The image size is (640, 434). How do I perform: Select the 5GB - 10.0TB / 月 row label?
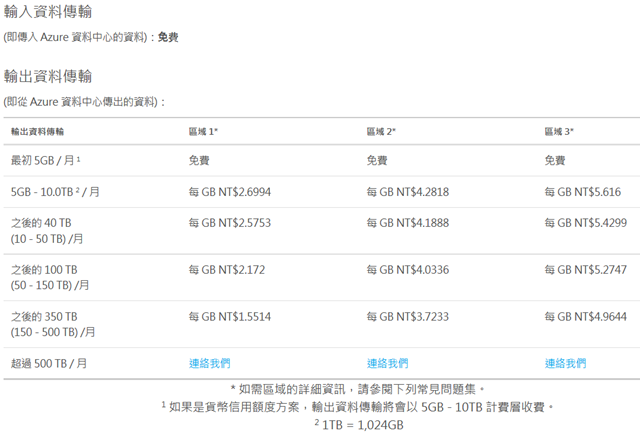[55, 192]
